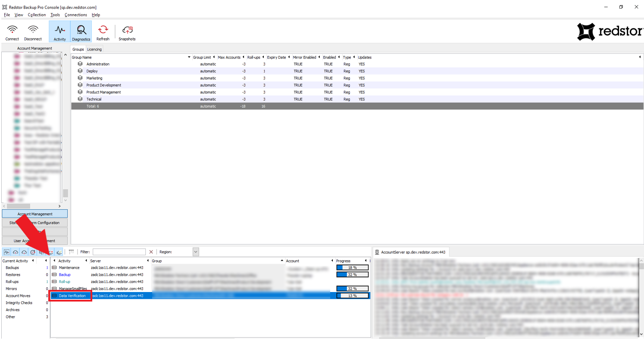Image resolution: width=644 pixels, height=339 pixels.
Task: Clear the filter with red X
Action: click(x=151, y=252)
